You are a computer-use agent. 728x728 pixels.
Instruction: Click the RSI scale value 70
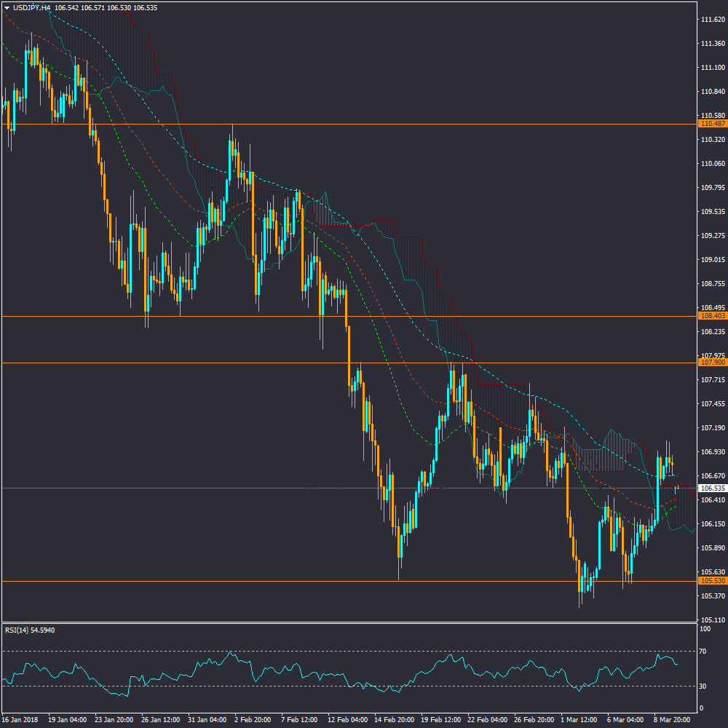point(703,651)
